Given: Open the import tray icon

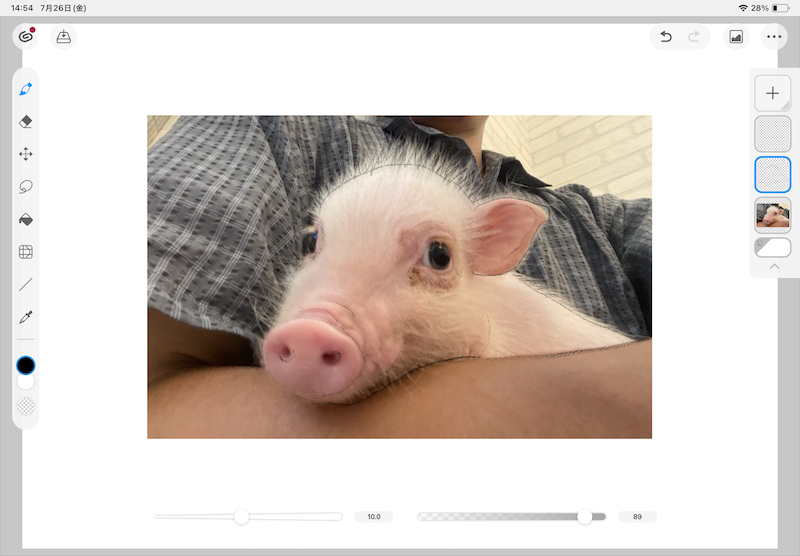Looking at the screenshot, I should pos(64,37).
